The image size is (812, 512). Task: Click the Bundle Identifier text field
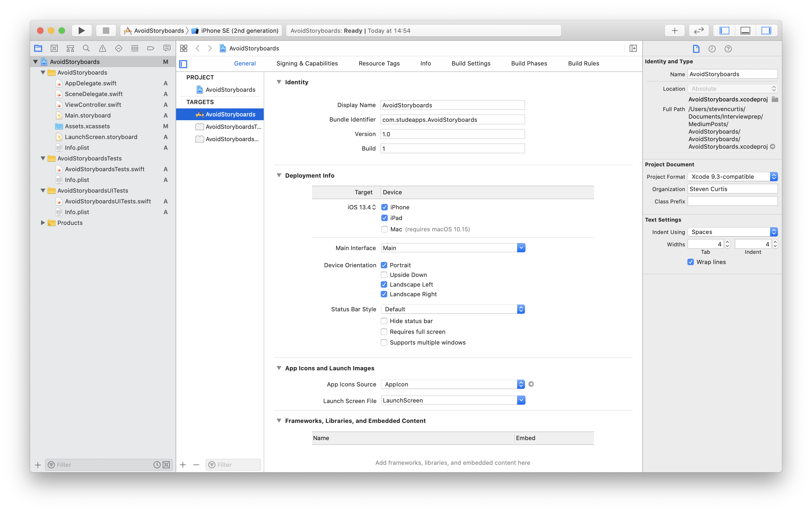click(452, 120)
